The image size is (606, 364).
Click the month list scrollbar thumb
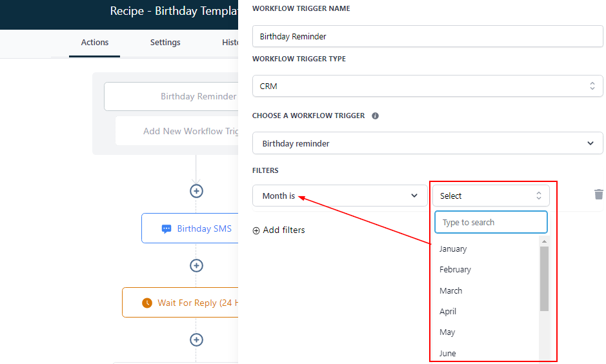[x=544, y=278]
